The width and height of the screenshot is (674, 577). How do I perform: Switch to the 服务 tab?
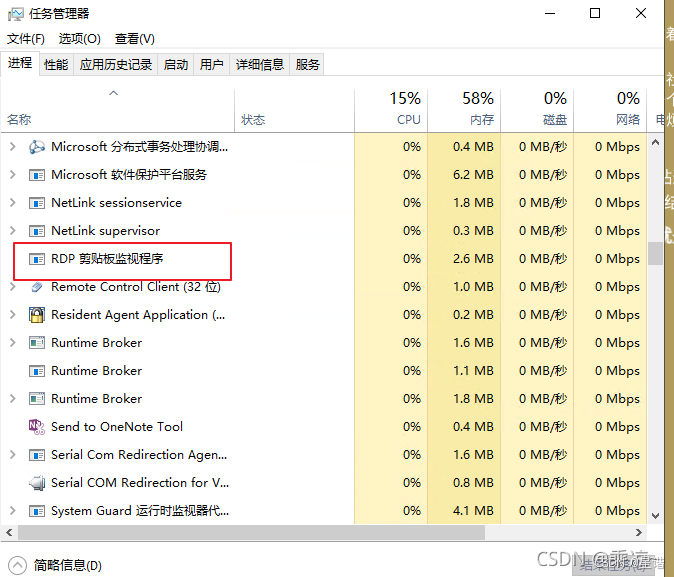307,64
